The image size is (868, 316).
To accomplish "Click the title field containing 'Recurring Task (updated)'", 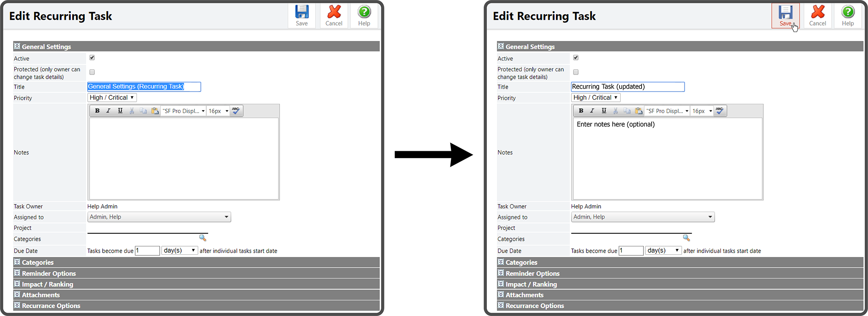I will 627,87.
